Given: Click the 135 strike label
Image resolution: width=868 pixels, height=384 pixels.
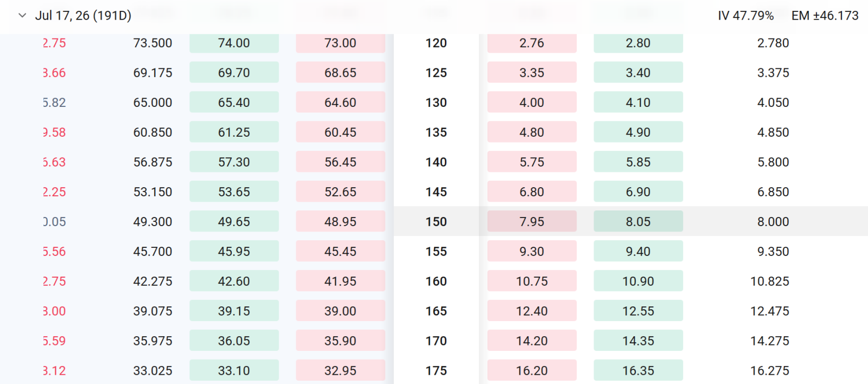Looking at the screenshot, I should (x=436, y=132).
